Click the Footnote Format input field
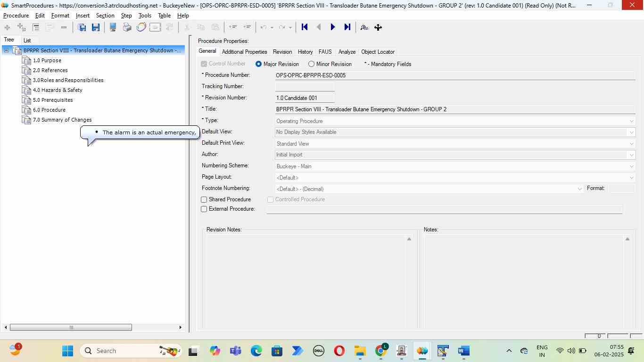Viewport: 644px width, 362px height. coord(621,189)
